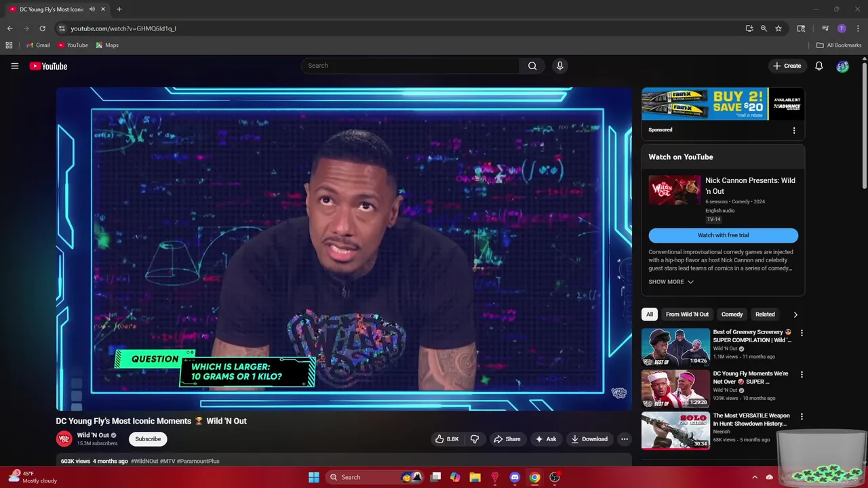Click the #MTV hashtag
The image size is (868, 488).
coord(167,461)
